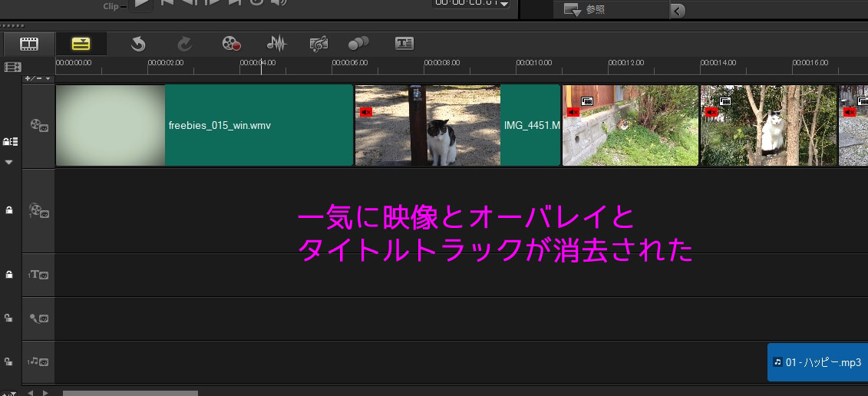Image resolution: width=868 pixels, height=396 pixels.
Task: Open the Auto Music tool
Action: pos(318,44)
